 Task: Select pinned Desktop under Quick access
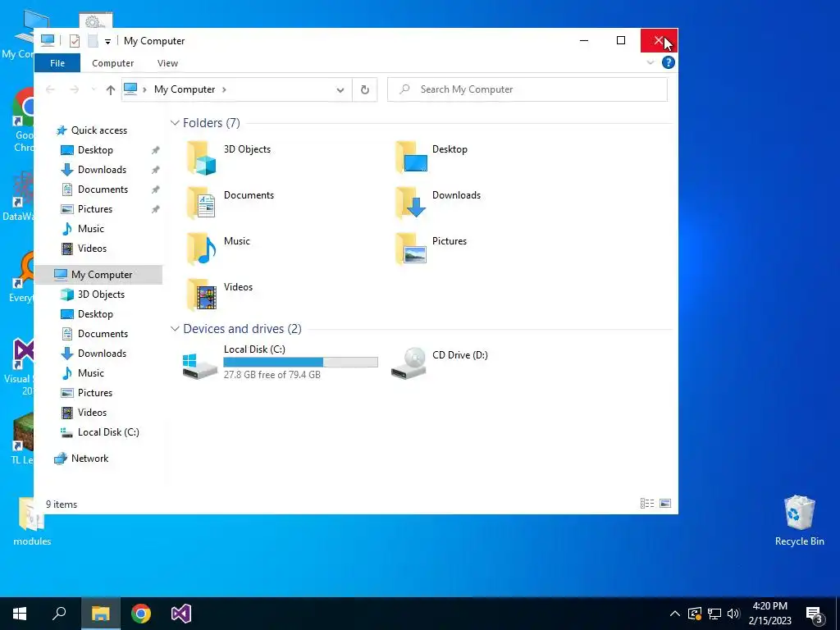pyautogui.click(x=95, y=150)
